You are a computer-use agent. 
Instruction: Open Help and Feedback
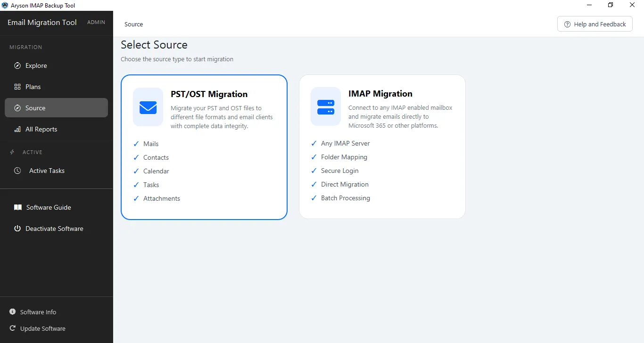coord(595,24)
